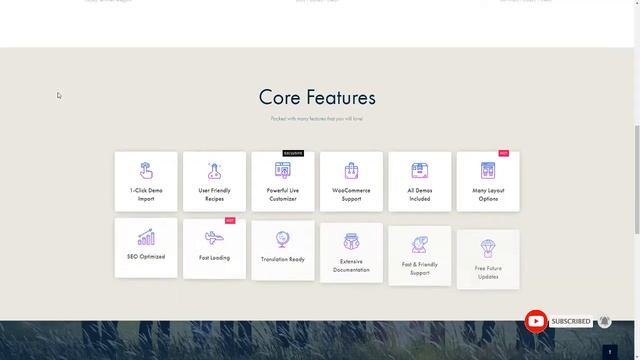This screenshot has height=360, width=640.
Task: Click the "WooCommerce Support" label
Action: (x=351, y=195)
